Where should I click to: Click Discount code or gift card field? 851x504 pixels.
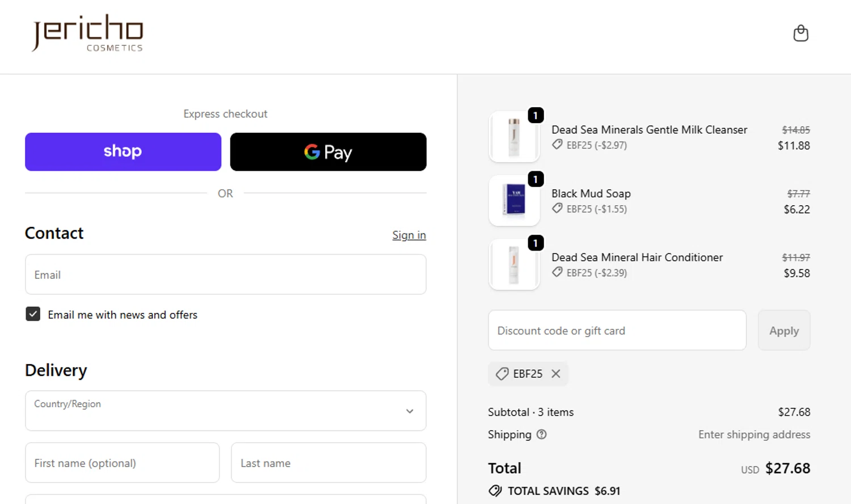coord(617,330)
